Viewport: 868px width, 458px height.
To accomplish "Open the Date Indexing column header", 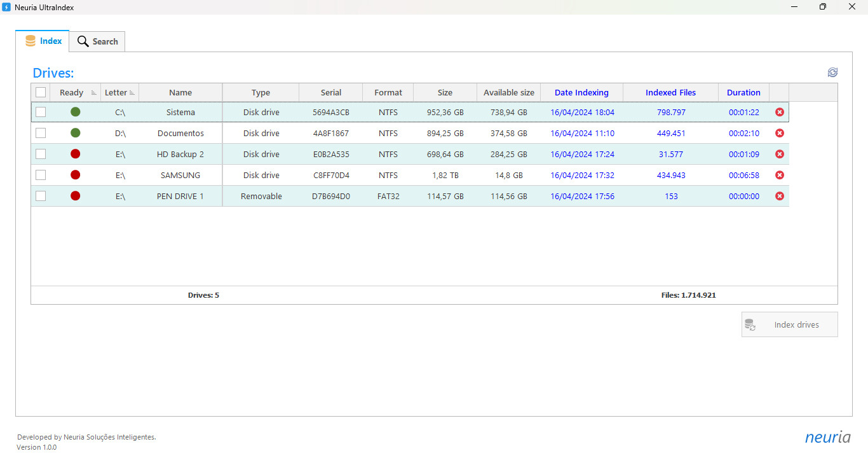I will 581,92.
